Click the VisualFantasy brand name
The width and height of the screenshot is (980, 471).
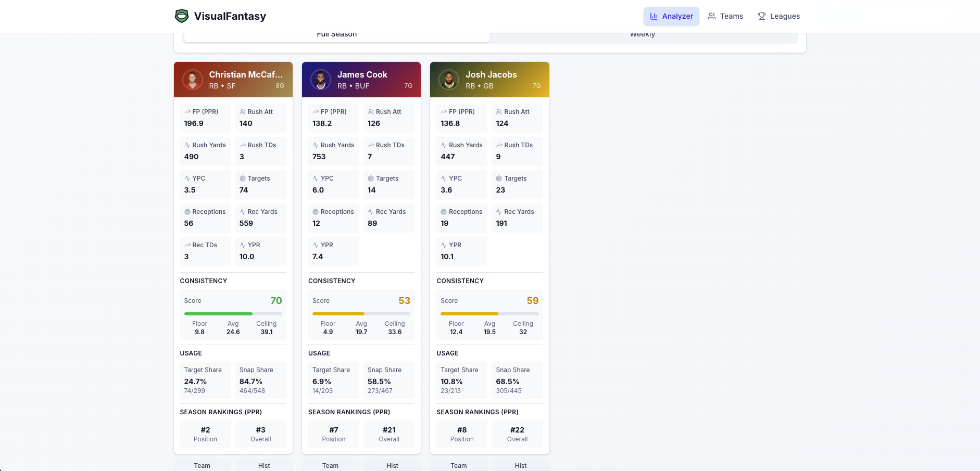[x=230, y=16]
